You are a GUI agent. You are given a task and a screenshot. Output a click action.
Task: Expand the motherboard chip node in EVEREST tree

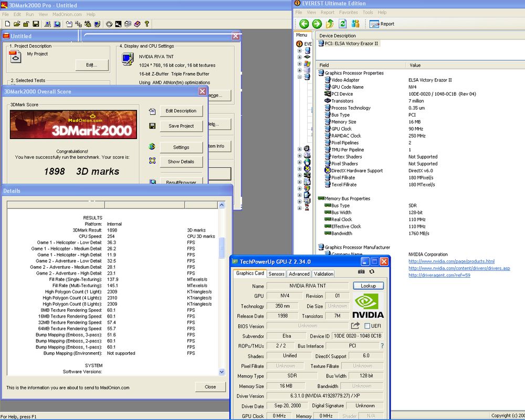299,57
